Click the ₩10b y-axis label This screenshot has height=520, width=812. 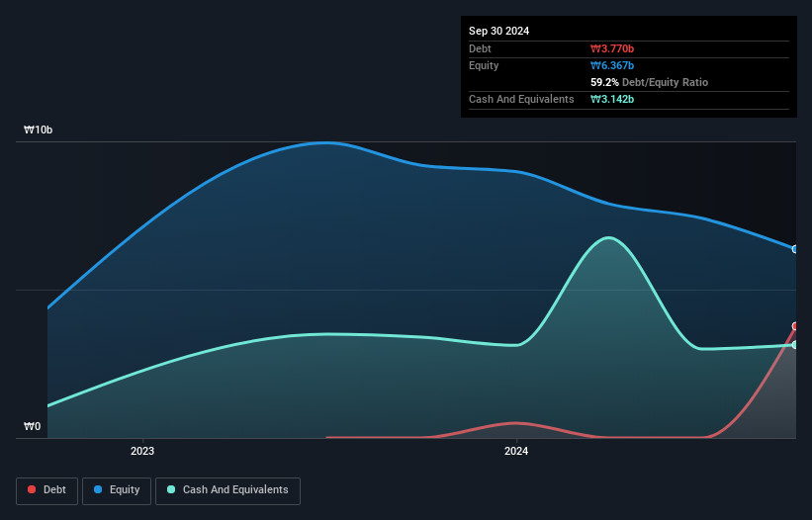pos(39,130)
